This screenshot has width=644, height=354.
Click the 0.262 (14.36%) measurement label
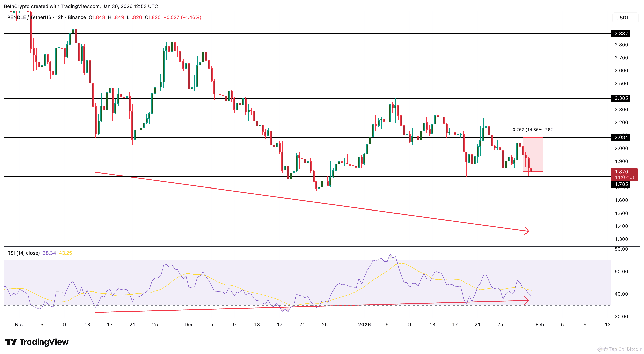(x=533, y=130)
